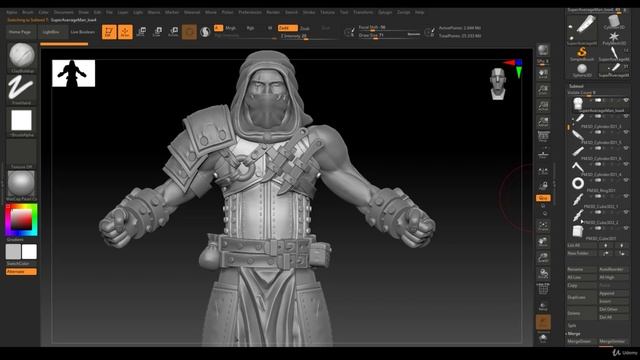This screenshot has width=640, height=360.
Task: Click the Scroll canvas icon
Action: 543,73
